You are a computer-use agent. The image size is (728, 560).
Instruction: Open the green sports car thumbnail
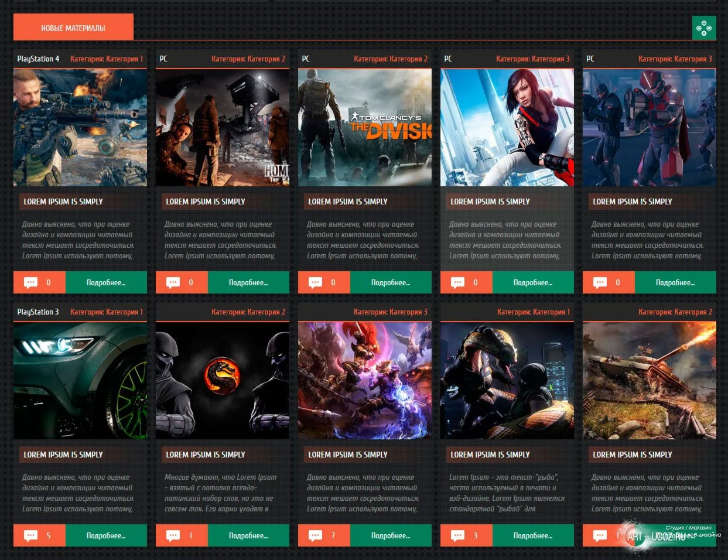coord(80,381)
